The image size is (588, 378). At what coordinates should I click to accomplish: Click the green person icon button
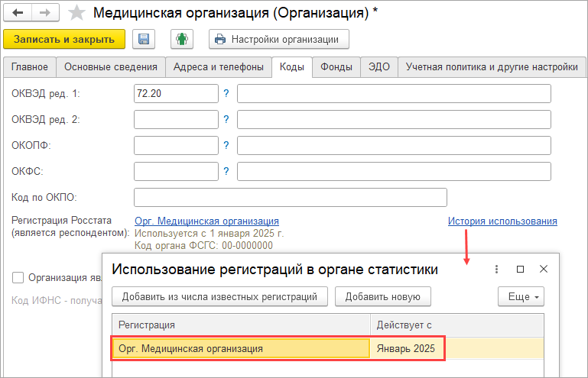pos(182,40)
